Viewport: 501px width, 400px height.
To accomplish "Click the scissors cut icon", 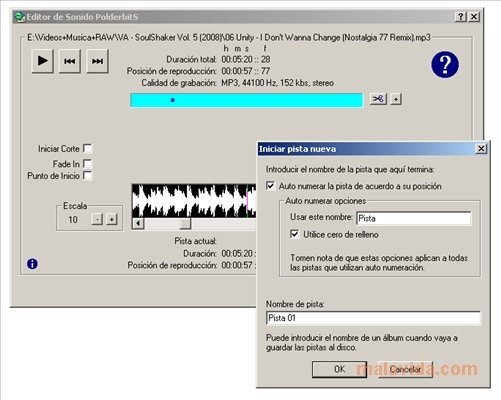I will pyautogui.click(x=378, y=99).
